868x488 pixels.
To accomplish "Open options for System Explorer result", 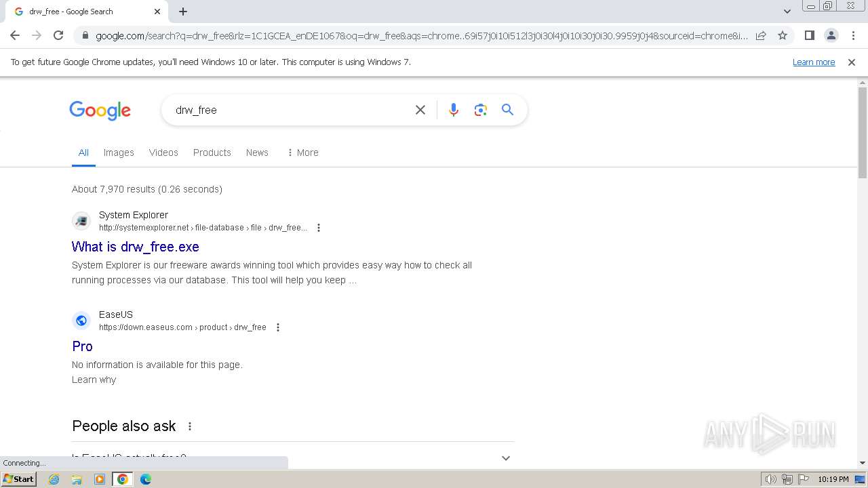I will (319, 228).
